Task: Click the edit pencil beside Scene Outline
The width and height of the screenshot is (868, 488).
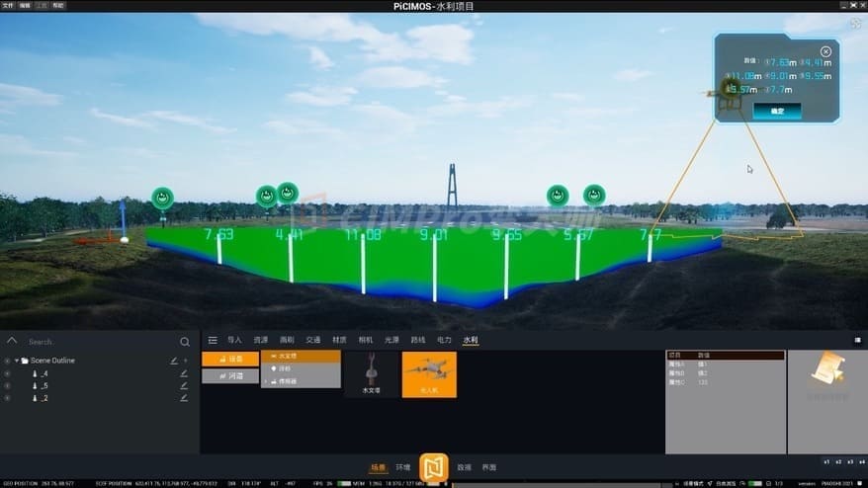Action: 174,361
